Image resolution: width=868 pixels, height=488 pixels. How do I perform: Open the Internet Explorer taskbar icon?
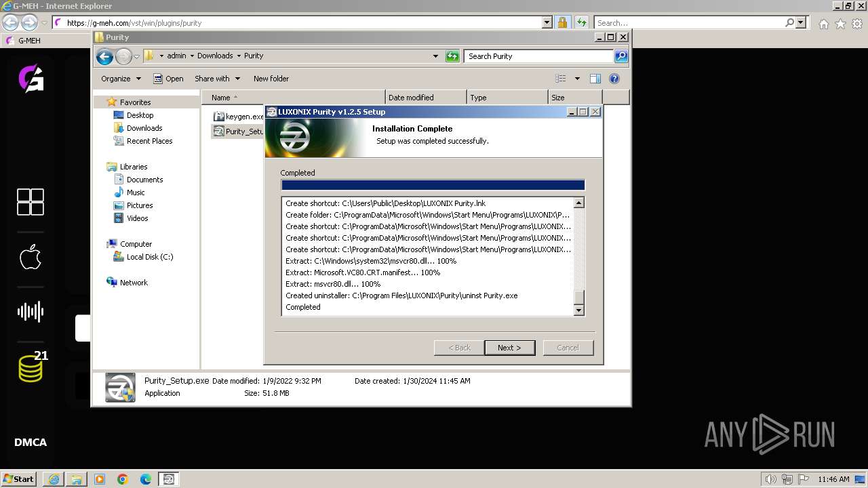point(54,479)
